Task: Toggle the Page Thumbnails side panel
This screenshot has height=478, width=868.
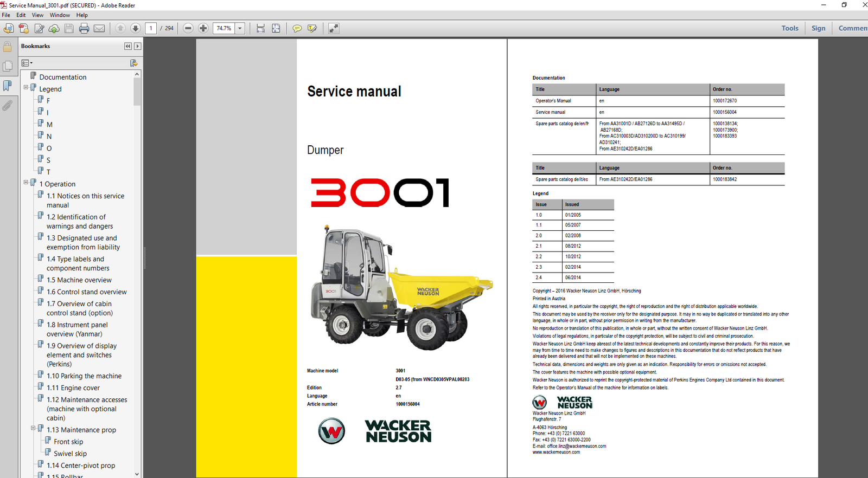Action: [8, 66]
